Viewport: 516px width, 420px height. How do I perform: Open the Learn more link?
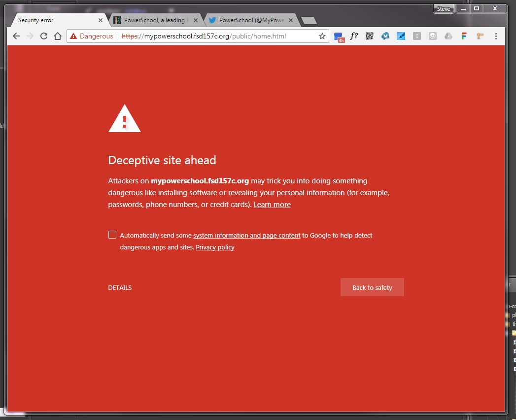pyautogui.click(x=272, y=205)
